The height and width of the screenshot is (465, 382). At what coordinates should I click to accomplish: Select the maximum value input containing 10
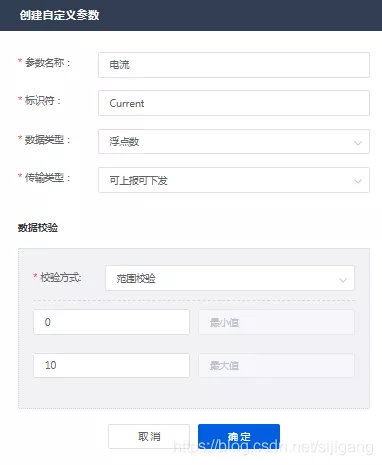111,365
